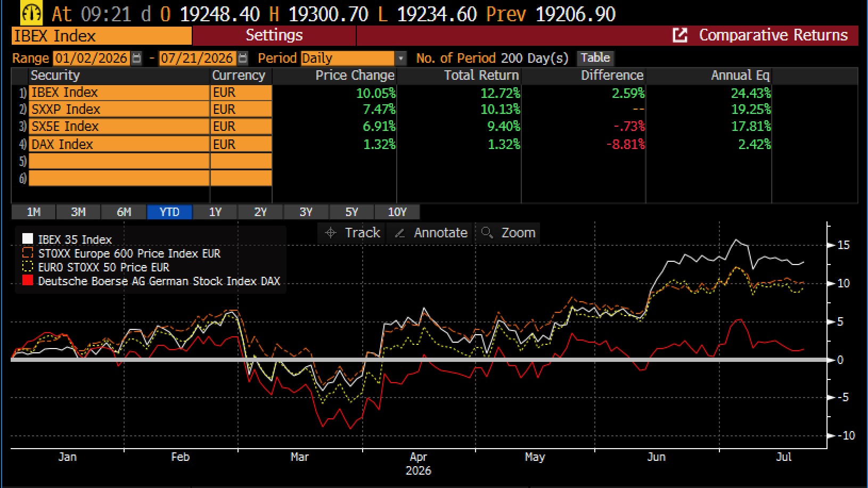Open the end date calendar picker

pos(243,58)
